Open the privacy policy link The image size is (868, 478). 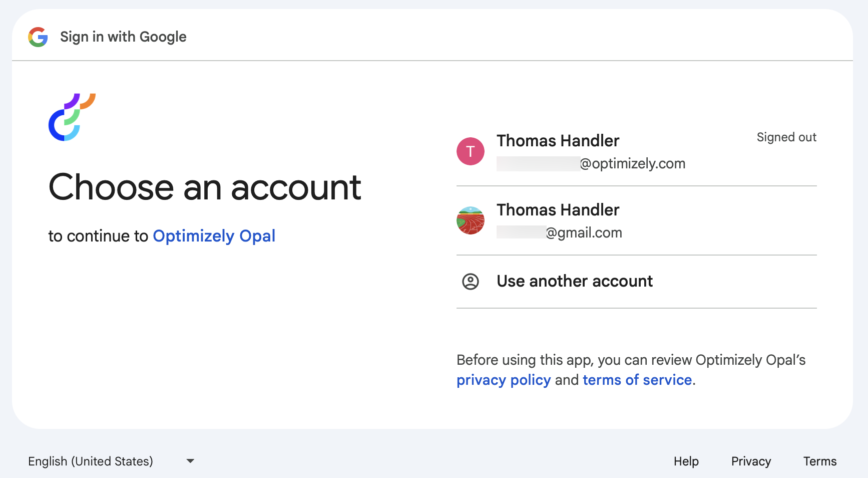[x=503, y=380]
